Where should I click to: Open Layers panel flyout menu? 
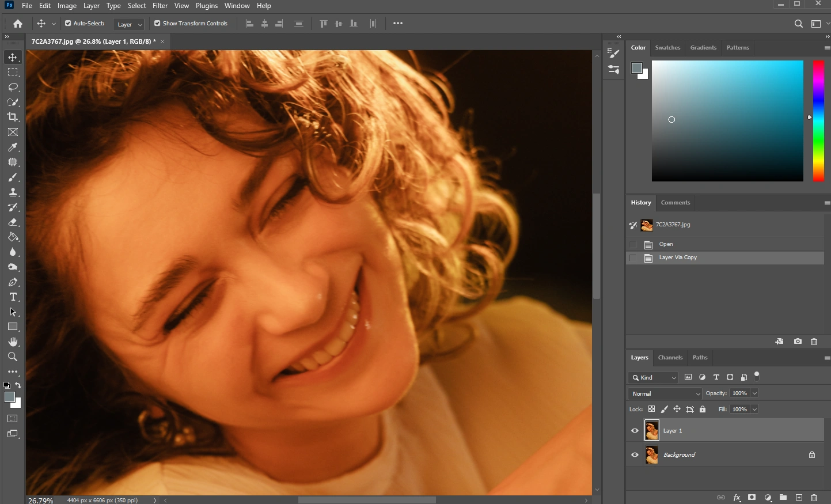click(x=827, y=358)
